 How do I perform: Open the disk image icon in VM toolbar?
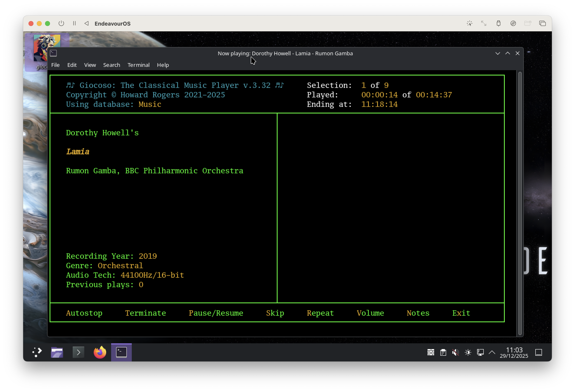tap(513, 24)
